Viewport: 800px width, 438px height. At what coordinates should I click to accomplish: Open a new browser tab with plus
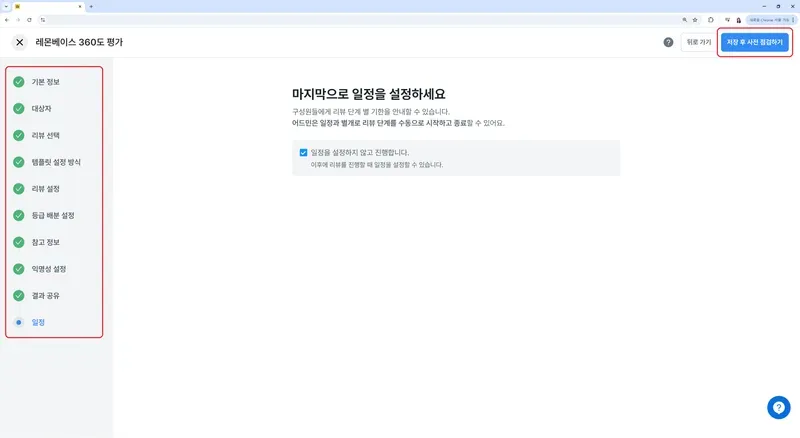(x=91, y=7)
